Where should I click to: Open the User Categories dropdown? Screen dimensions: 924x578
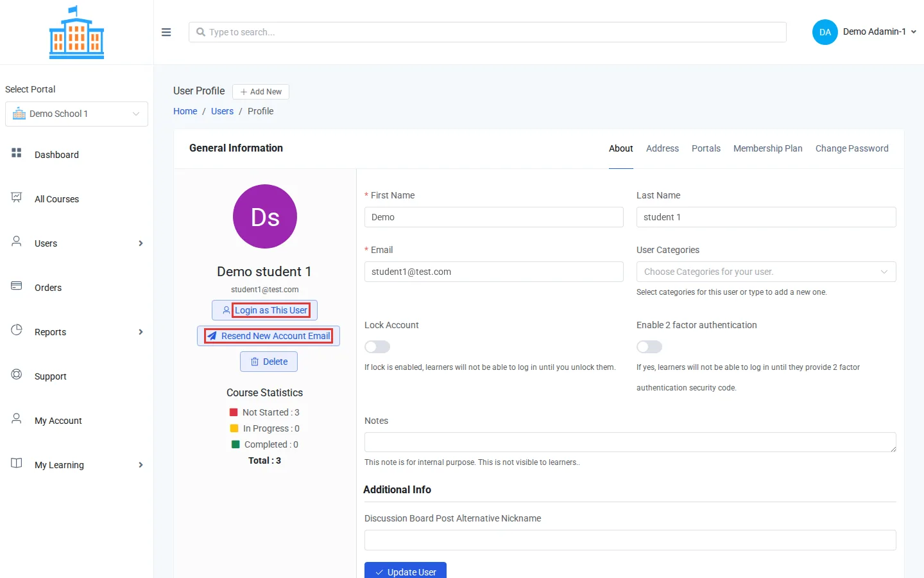[x=766, y=272]
